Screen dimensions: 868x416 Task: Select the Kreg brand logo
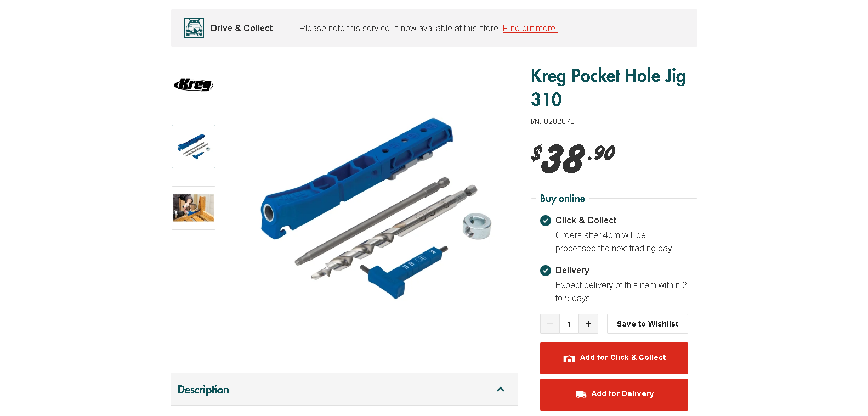click(193, 85)
